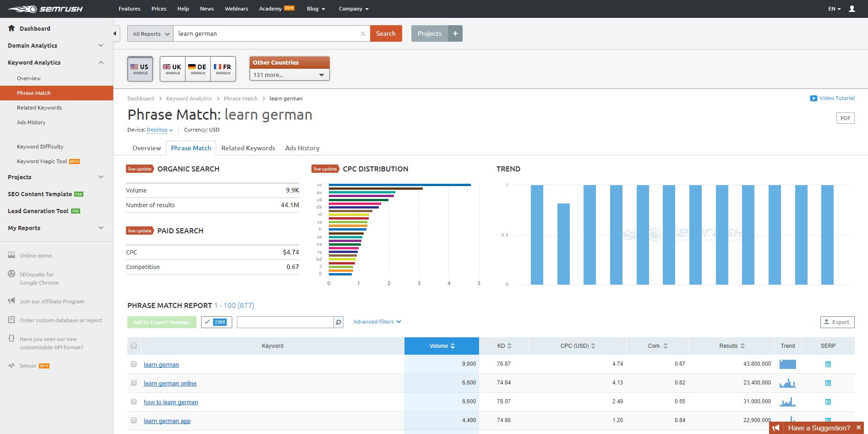Viewport: 868px width, 434px height.
Task: Open SERP snapshot for learn german online
Action: click(x=828, y=383)
